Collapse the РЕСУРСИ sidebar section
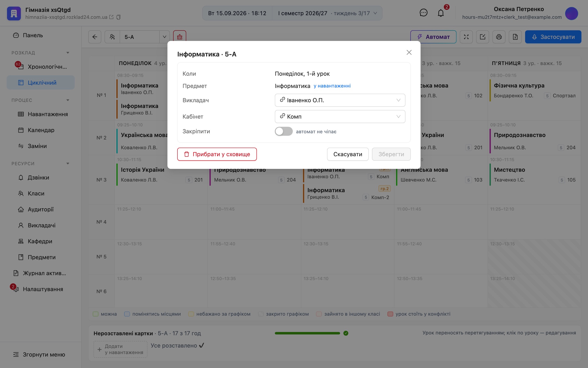This screenshot has height=368, width=588. (x=68, y=164)
